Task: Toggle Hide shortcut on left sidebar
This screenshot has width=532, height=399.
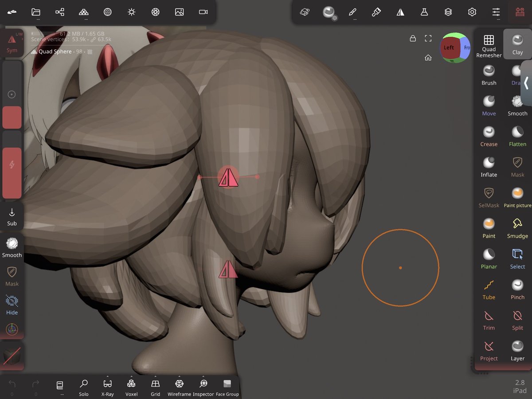Action: (12, 305)
